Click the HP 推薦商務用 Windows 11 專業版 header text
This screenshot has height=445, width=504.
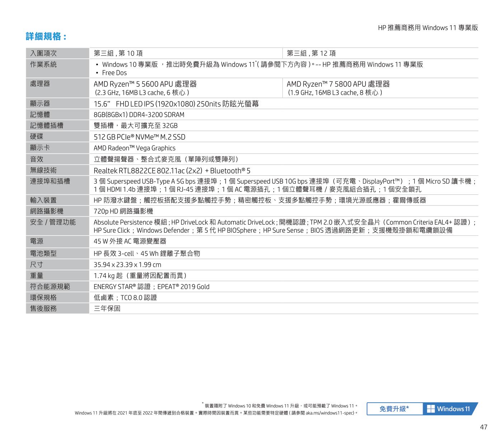pyautogui.click(x=428, y=28)
